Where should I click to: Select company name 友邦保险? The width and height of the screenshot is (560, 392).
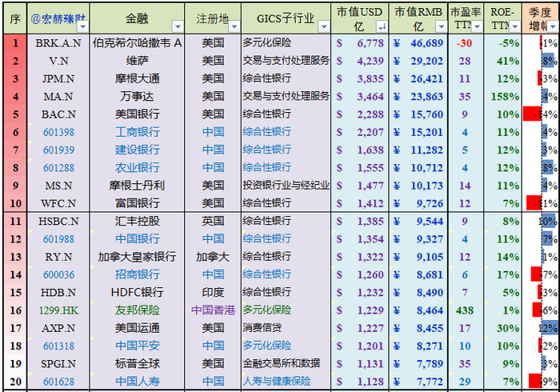click(137, 310)
